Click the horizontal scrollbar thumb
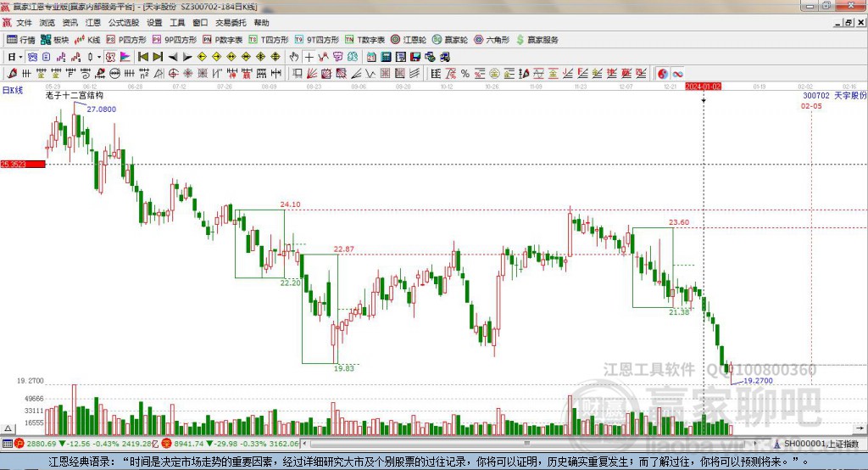Viewport: 868px width, 470px height. coord(527,444)
